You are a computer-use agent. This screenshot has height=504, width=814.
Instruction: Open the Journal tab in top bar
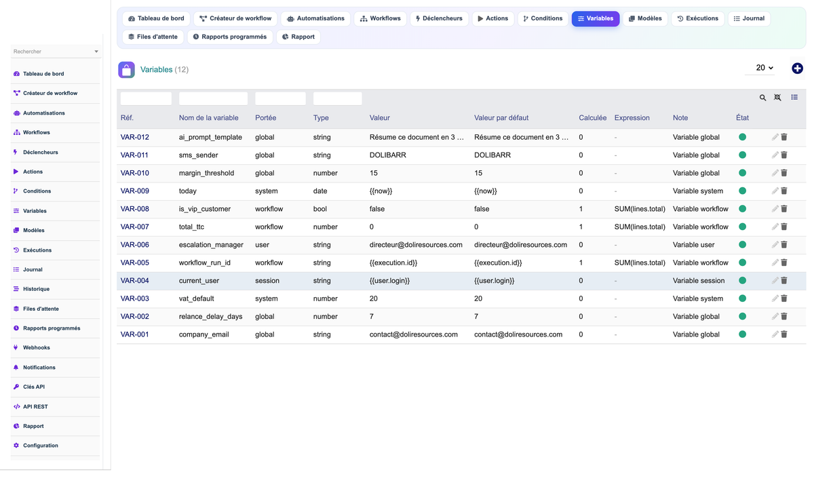[749, 18]
